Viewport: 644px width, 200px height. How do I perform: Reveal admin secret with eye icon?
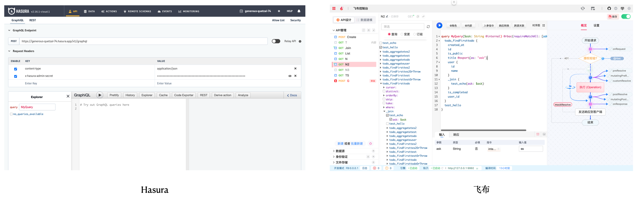click(x=290, y=76)
